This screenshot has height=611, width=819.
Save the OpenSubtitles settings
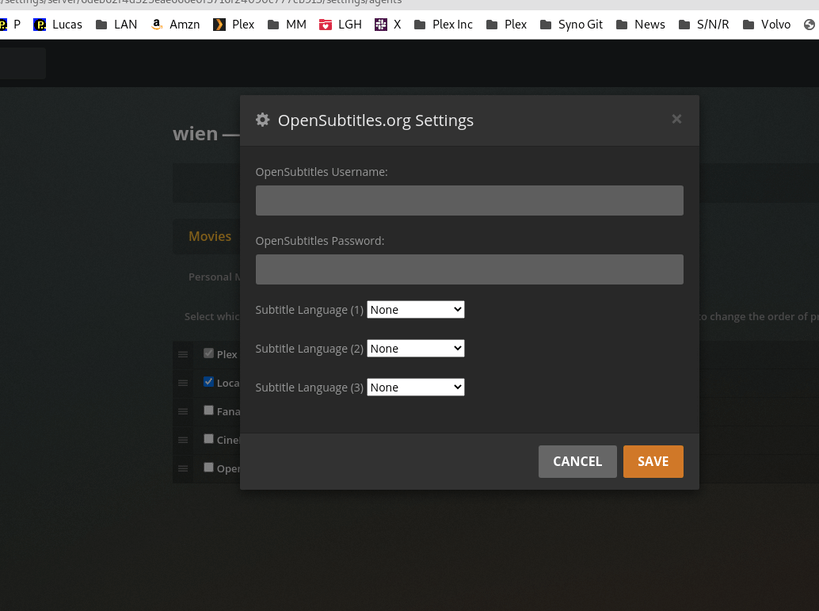(x=653, y=462)
